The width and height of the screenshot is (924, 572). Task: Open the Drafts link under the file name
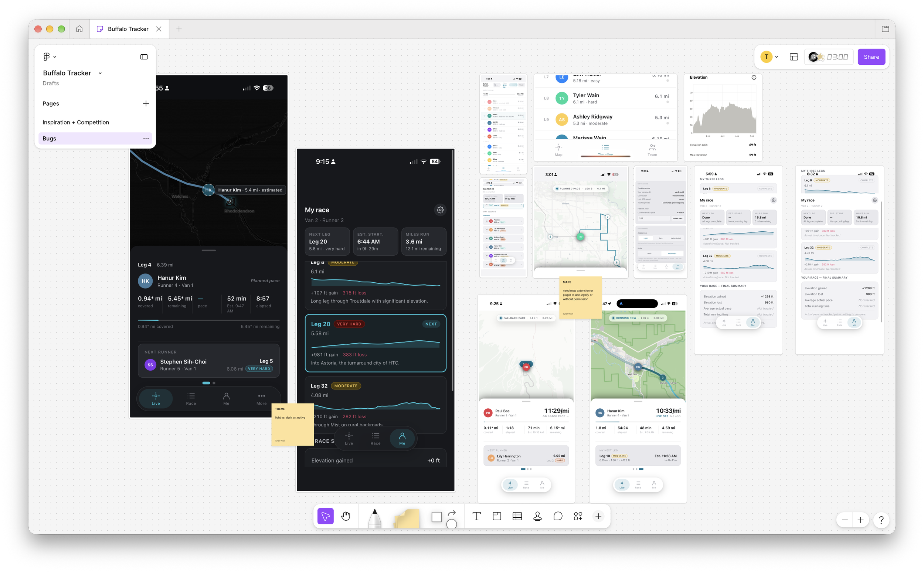tap(51, 83)
